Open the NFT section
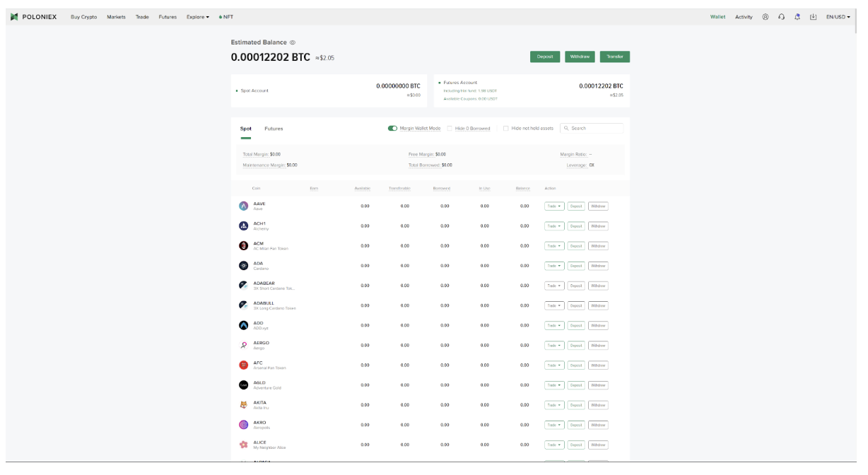Image resolution: width=868 pixels, height=475 pixels. click(226, 17)
